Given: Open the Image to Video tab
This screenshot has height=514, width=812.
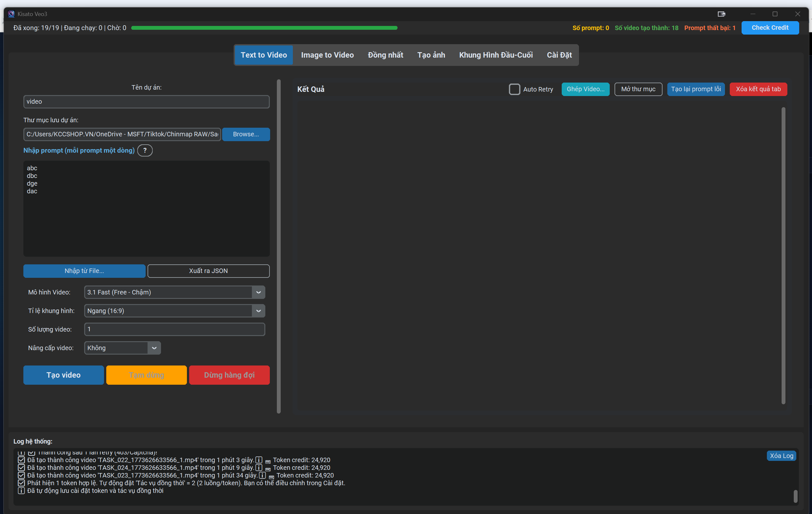Looking at the screenshot, I should (327, 55).
